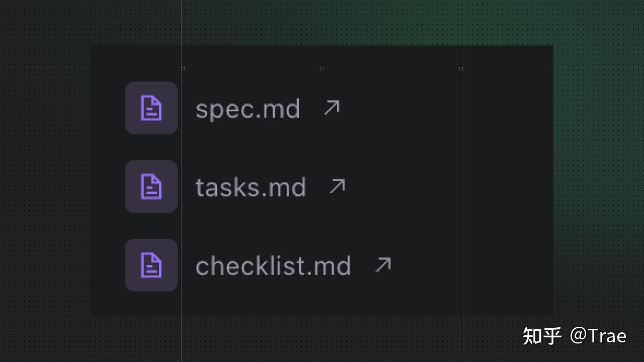Click the external-link arrow after tasks.md
This screenshot has width=644, height=362.
tap(337, 186)
